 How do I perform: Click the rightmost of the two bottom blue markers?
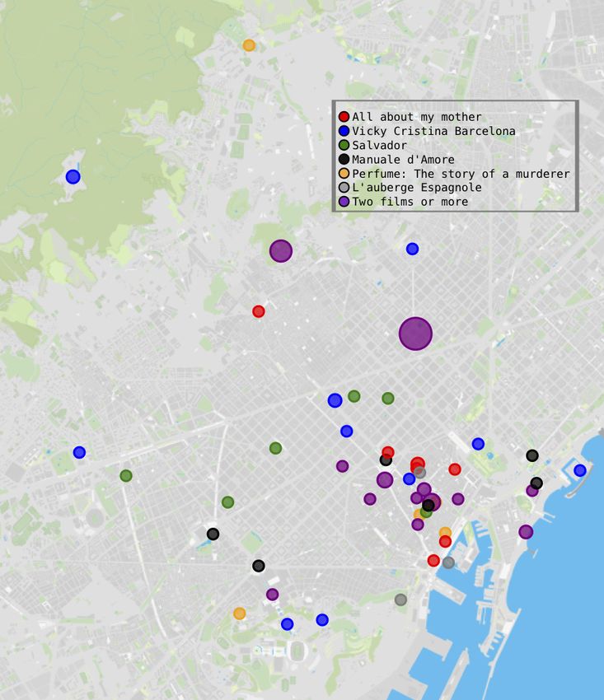322,619
